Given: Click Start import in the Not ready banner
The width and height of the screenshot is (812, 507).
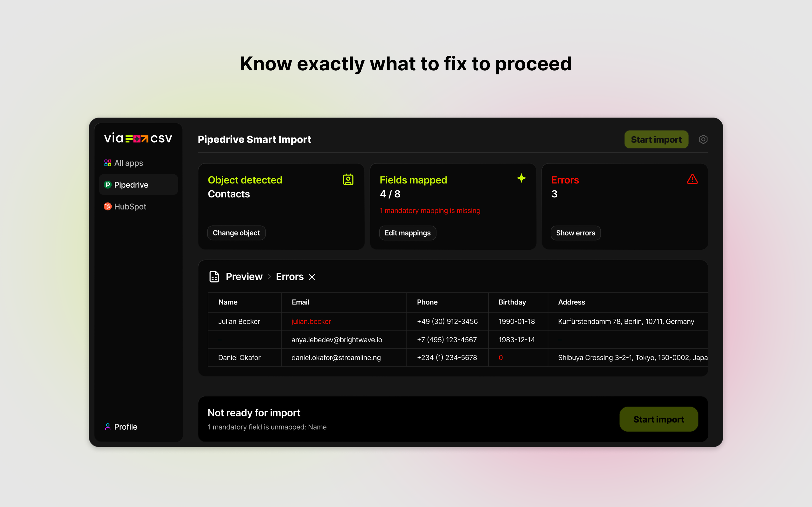Looking at the screenshot, I should pyautogui.click(x=658, y=419).
